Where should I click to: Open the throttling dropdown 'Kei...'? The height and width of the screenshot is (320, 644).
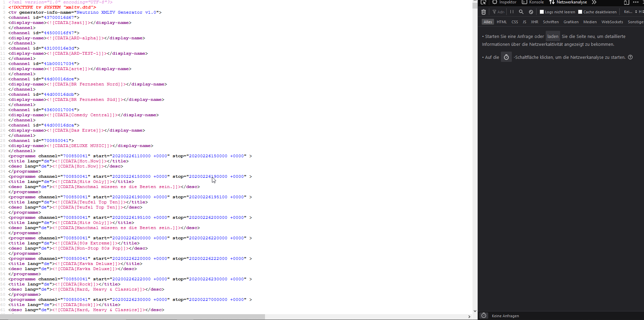pos(630,12)
